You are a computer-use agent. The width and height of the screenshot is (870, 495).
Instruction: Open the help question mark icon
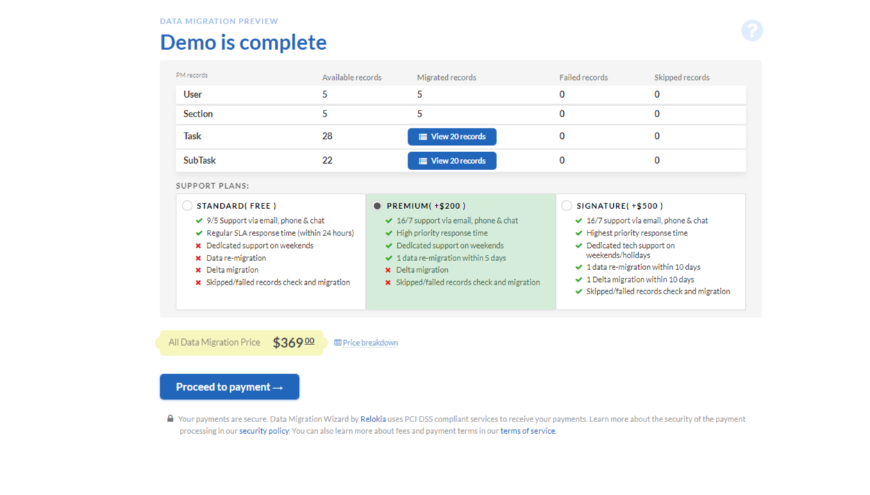point(752,31)
